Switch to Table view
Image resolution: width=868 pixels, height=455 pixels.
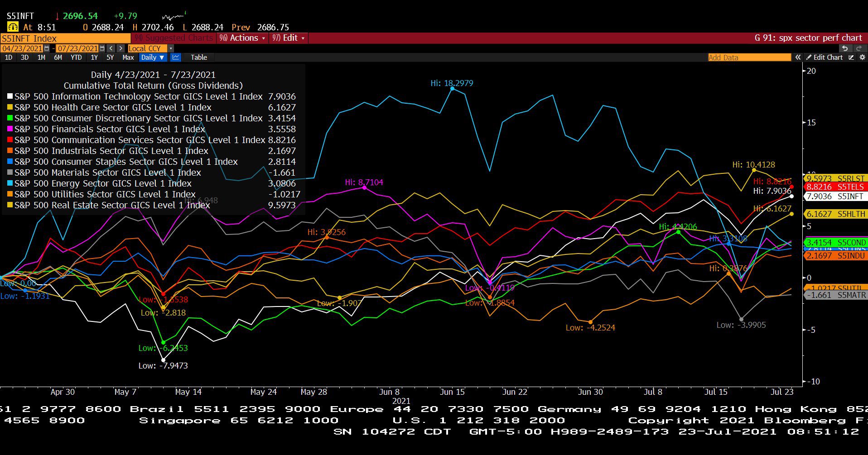coord(199,57)
